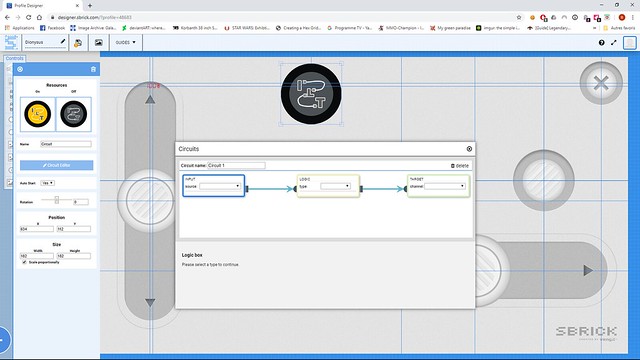The image size is (640, 360).
Task: Click the Size Width input field
Action: 37,256
